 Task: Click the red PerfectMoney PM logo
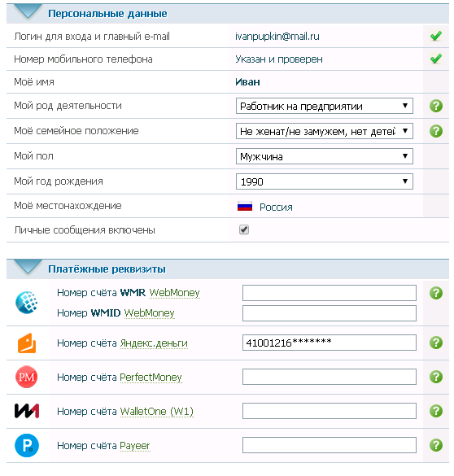[x=26, y=377]
